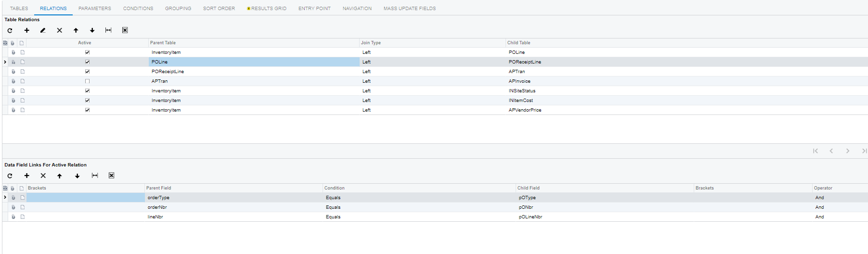Go to next page of relations
This screenshot has width=868, height=254.
click(x=847, y=151)
